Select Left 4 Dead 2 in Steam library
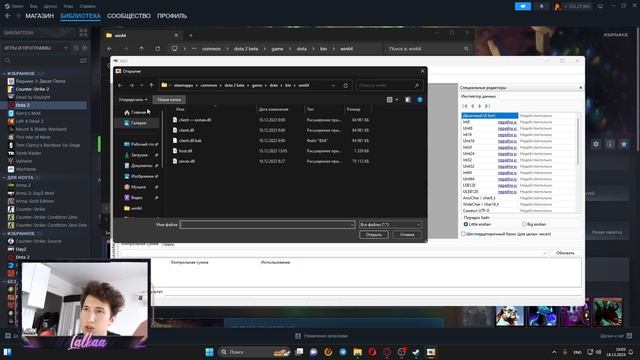Viewport: 640px width, 360px height. click(29, 121)
